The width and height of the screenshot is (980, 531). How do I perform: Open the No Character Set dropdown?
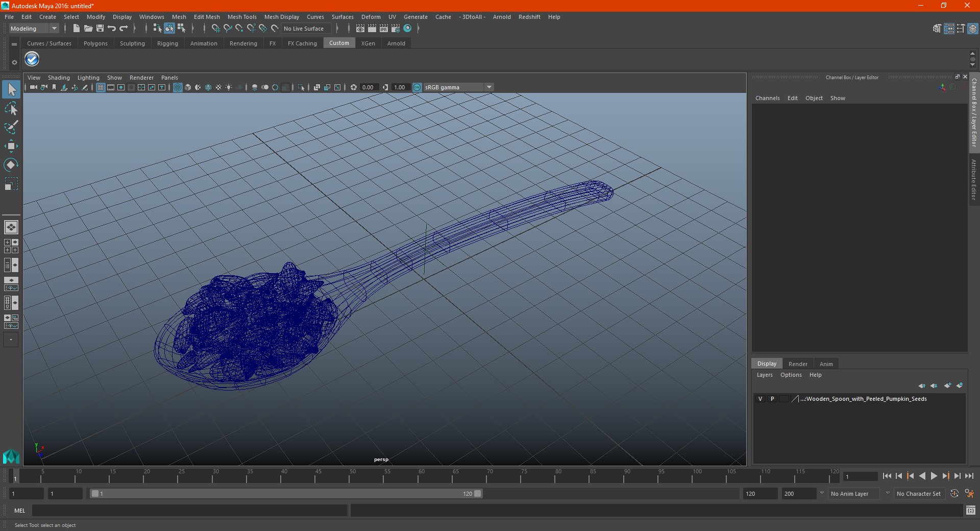(919, 494)
